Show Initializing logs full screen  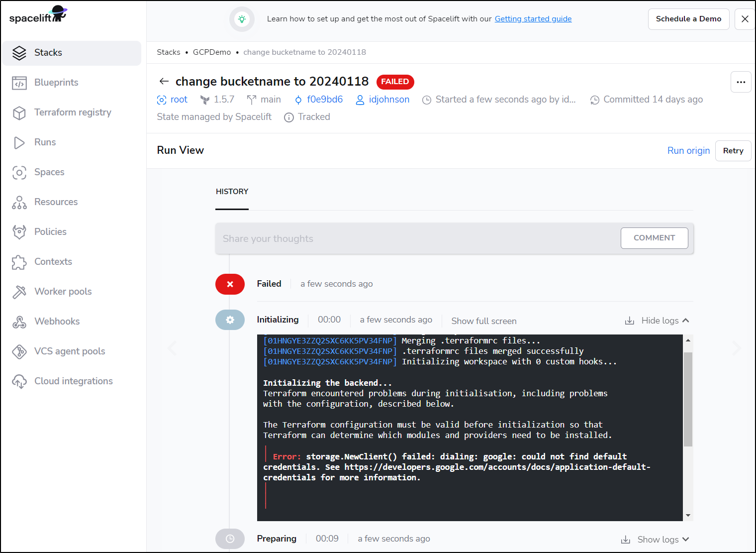point(484,321)
